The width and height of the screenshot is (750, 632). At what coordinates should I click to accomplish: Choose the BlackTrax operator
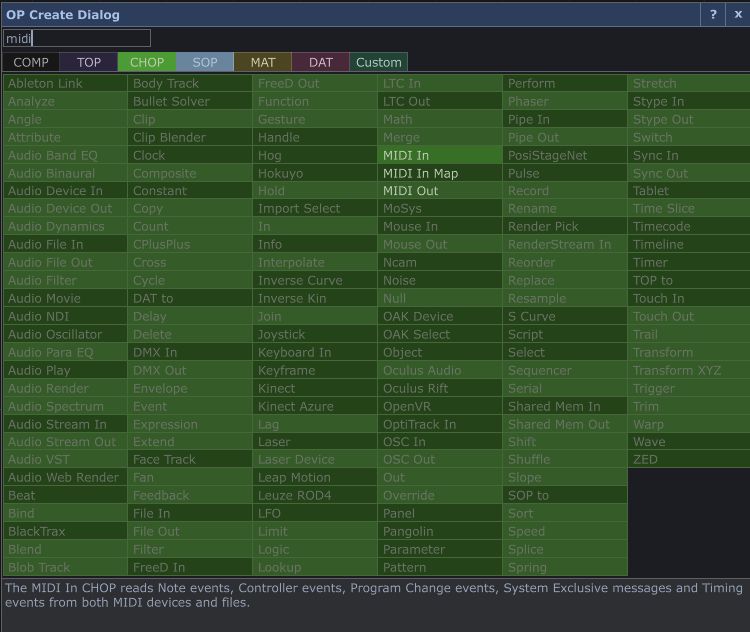65,531
